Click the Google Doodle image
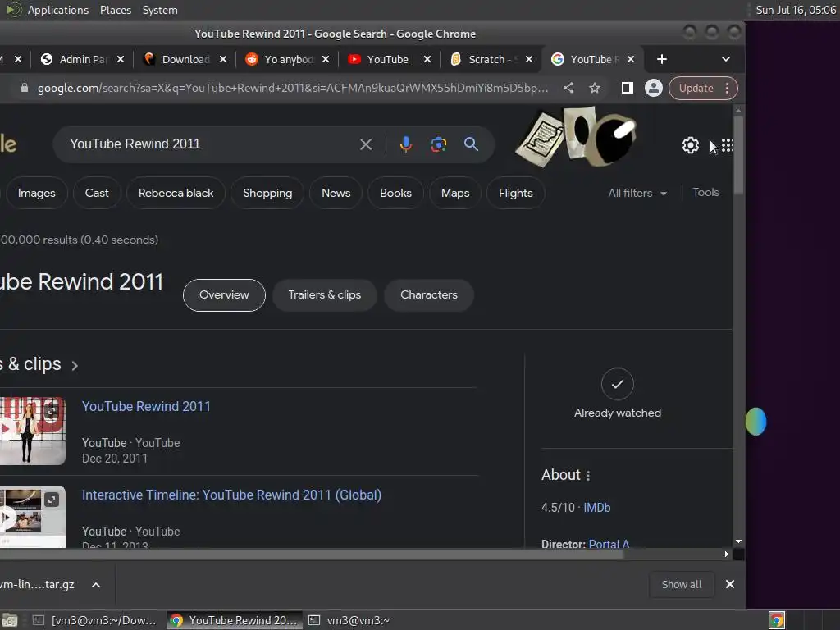Image resolution: width=840 pixels, height=630 pixels. click(577, 136)
